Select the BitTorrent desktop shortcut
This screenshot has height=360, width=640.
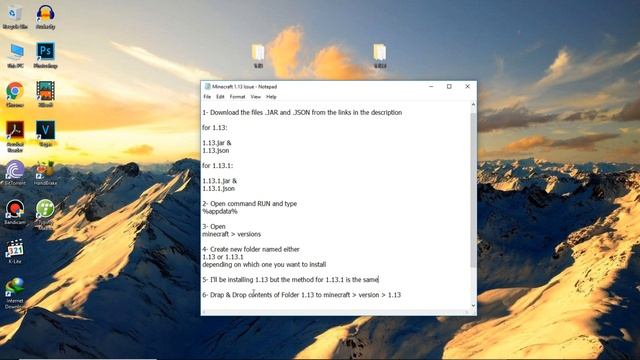15,173
